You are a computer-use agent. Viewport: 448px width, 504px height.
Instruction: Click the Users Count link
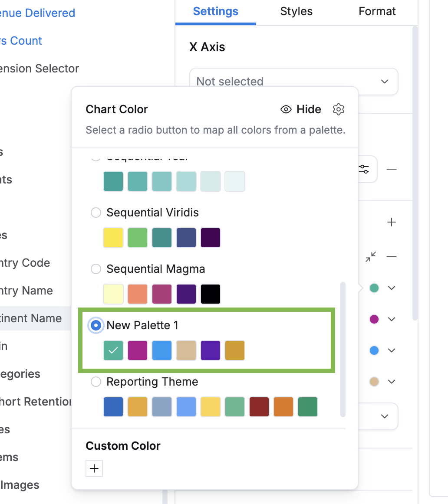pyautogui.click(x=21, y=40)
